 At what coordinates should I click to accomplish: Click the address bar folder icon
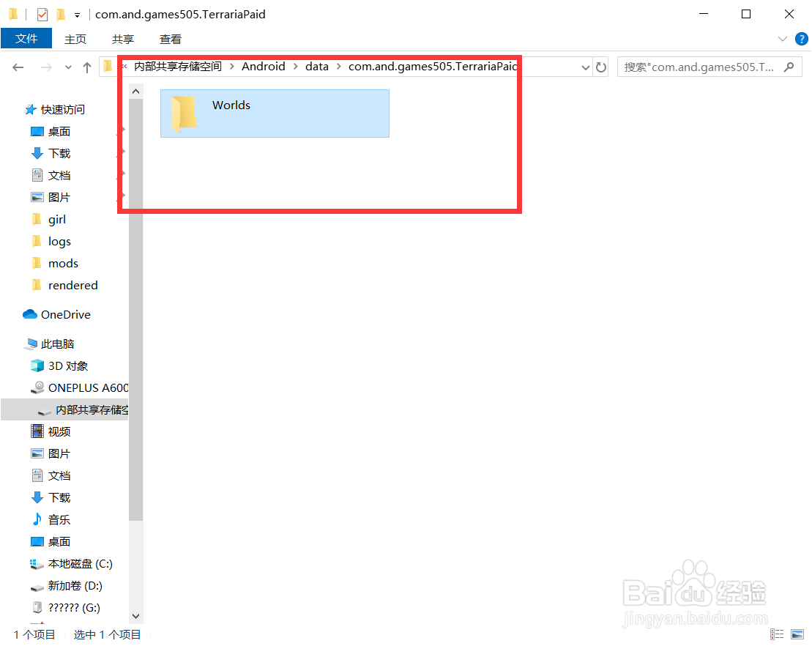108,67
